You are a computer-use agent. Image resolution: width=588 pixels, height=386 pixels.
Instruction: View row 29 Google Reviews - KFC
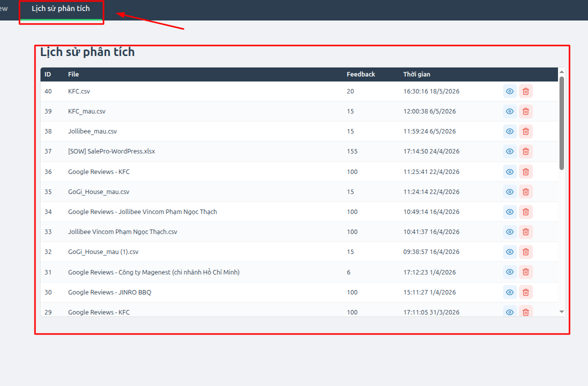point(509,311)
